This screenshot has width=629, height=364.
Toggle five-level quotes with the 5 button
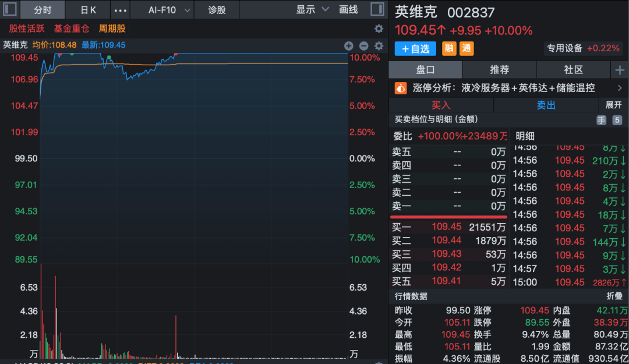617,120
